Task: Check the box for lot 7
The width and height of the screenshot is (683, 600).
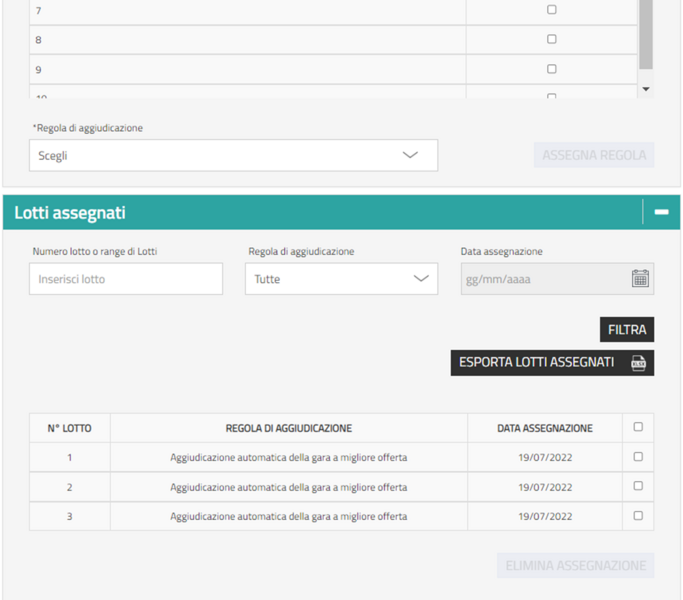Action: [551, 10]
